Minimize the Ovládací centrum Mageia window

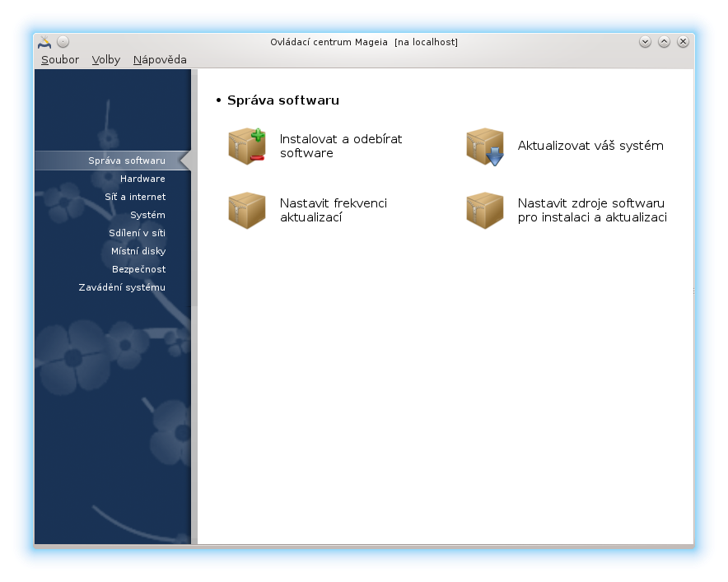point(645,42)
